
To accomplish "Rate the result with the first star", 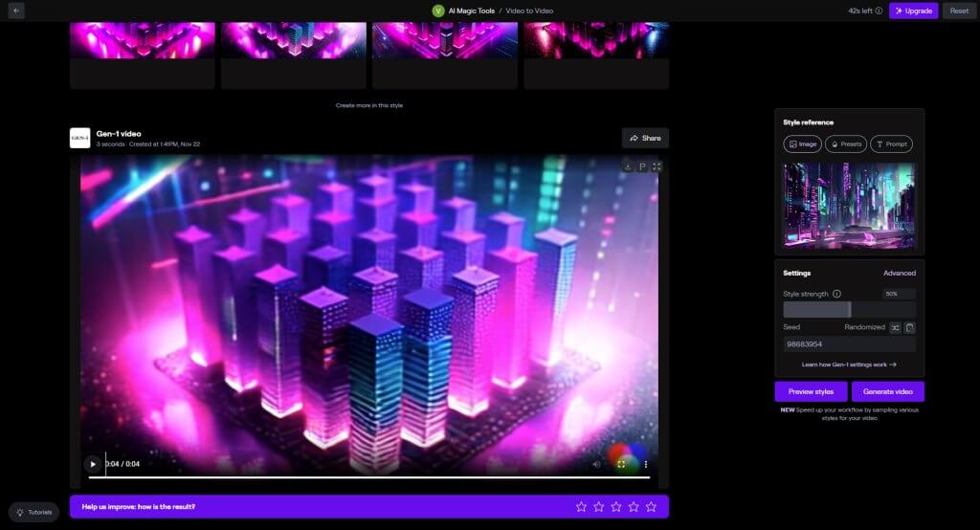I will (581, 506).
